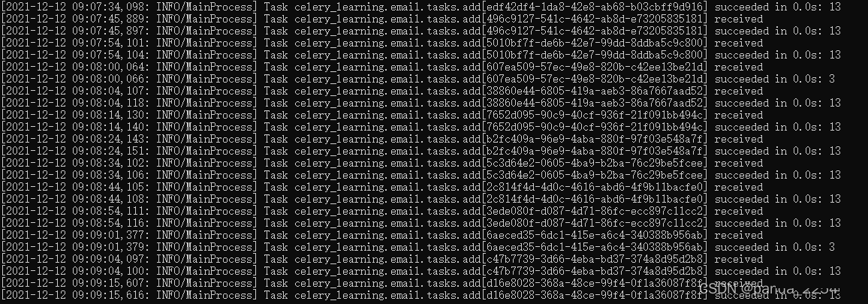Click task ID 607ea509 received line
The height and width of the screenshot is (304, 868).
point(382,67)
